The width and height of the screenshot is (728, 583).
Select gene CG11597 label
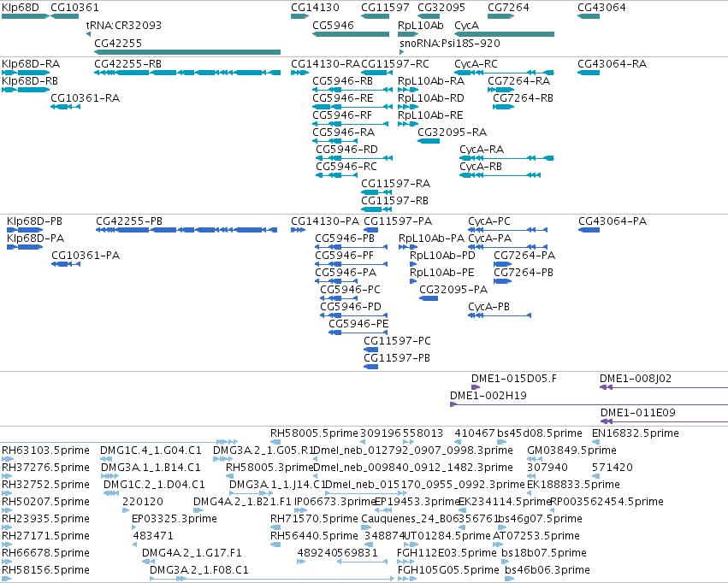385,8
